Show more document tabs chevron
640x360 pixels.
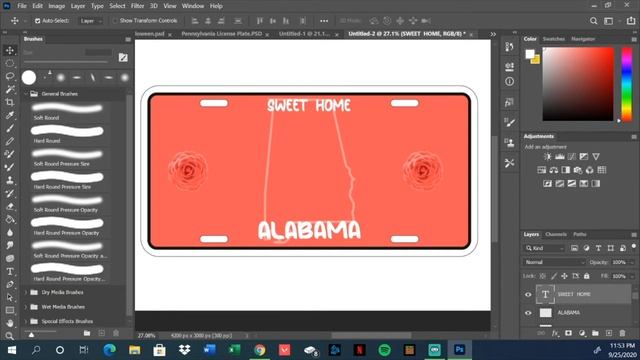[x=493, y=34]
